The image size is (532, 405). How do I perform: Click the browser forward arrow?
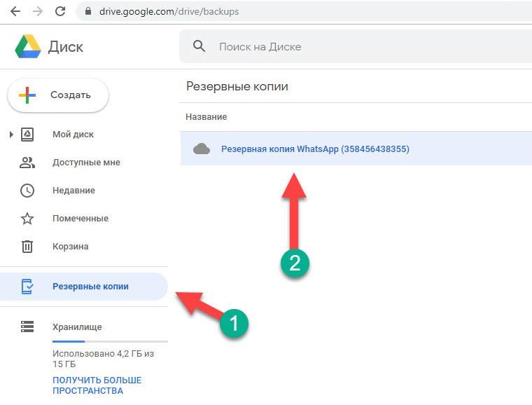pyautogui.click(x=38, y=11)
